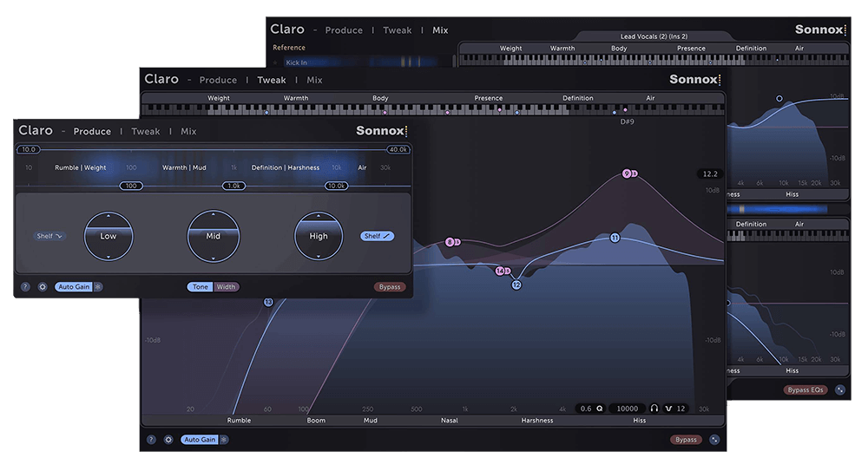Screen dimensions: 868x471
Task: Select Tweak tab in the middle window
Action: click(272, 80)
